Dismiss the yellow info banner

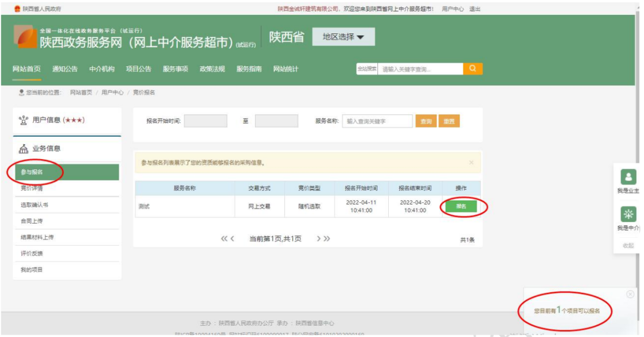[471, 163]
